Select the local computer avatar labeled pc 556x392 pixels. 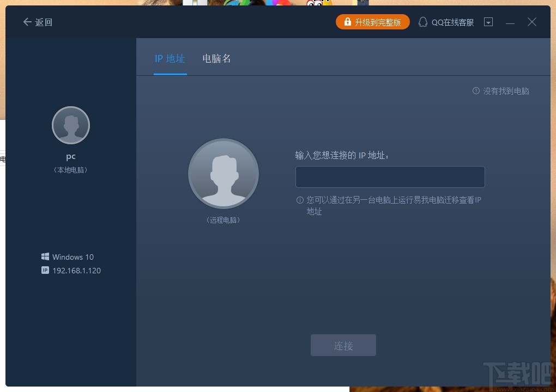70,125
